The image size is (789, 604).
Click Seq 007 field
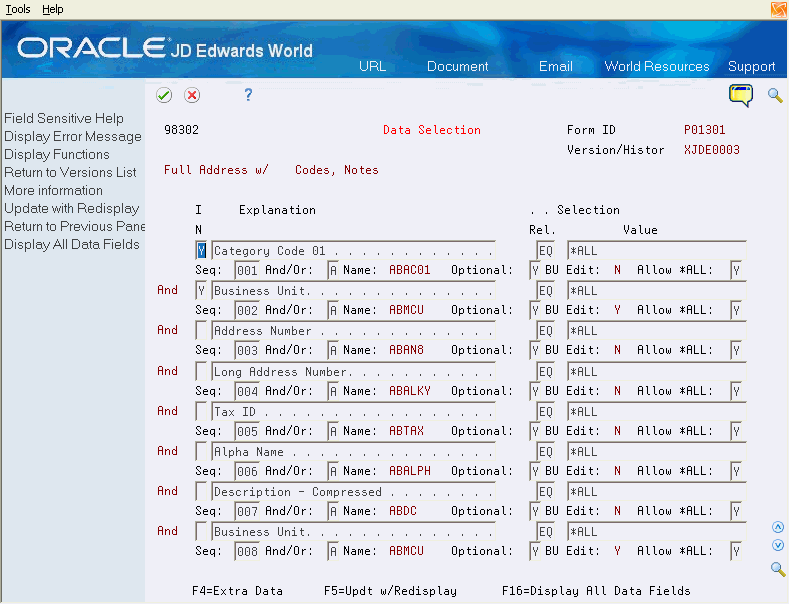247,511
